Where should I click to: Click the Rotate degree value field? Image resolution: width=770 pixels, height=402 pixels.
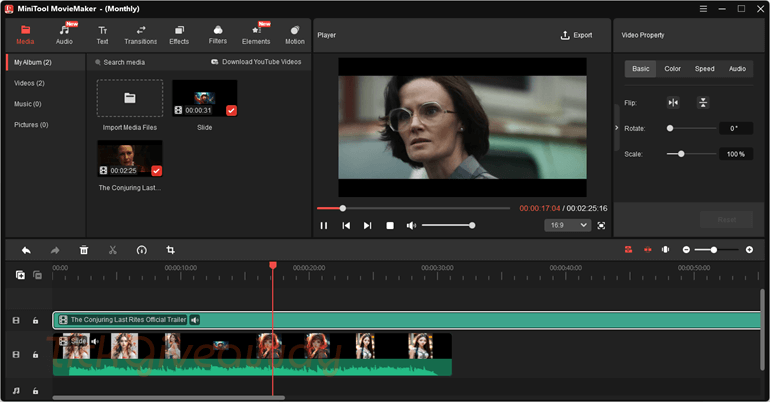(736, 128)
